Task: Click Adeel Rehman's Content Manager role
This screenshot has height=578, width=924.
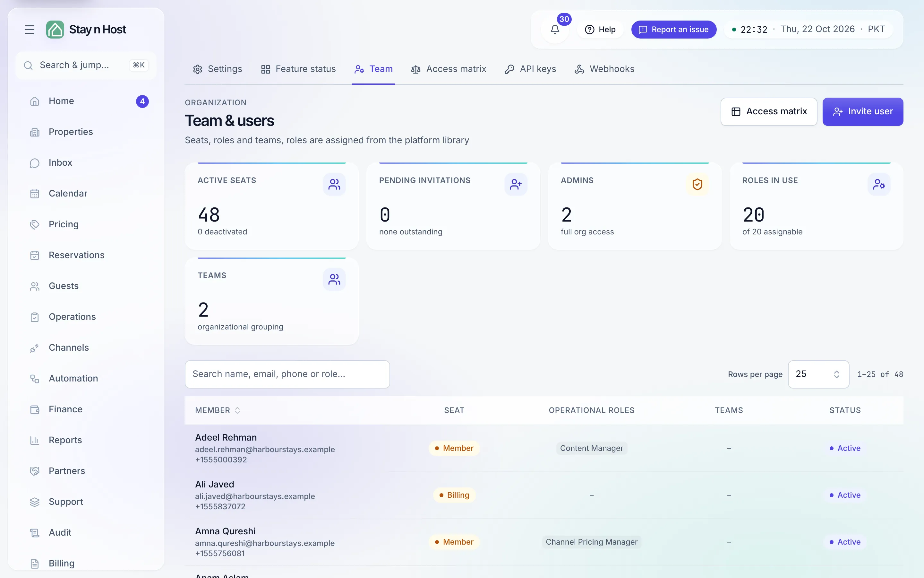Action: [x=591, y=448]
